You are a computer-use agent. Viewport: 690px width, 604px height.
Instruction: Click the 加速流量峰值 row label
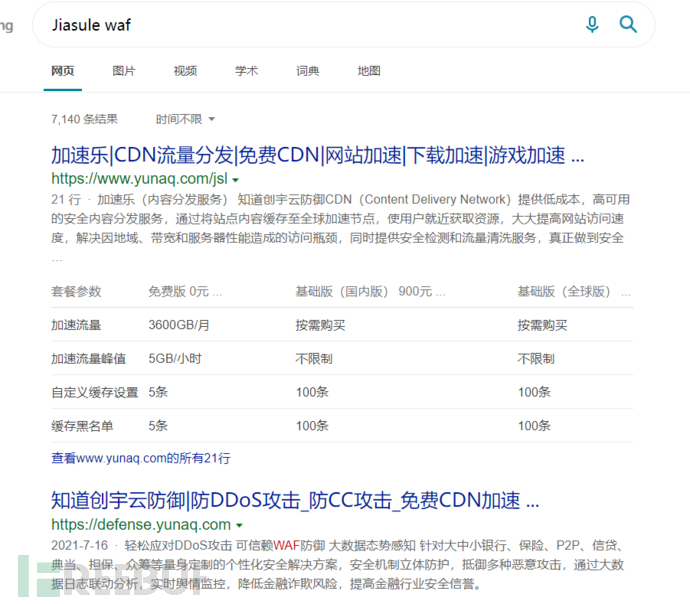[x=88, y=359]
